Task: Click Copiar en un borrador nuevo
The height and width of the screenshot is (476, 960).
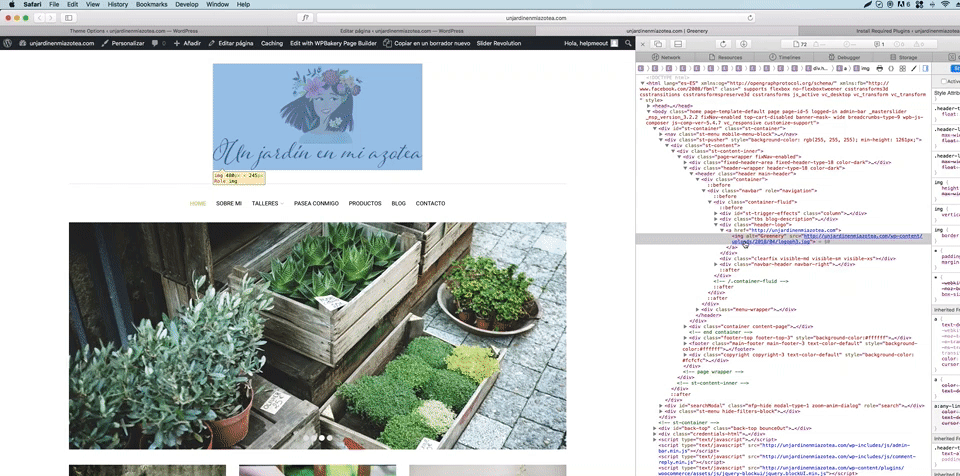Action: coord(427,43)
